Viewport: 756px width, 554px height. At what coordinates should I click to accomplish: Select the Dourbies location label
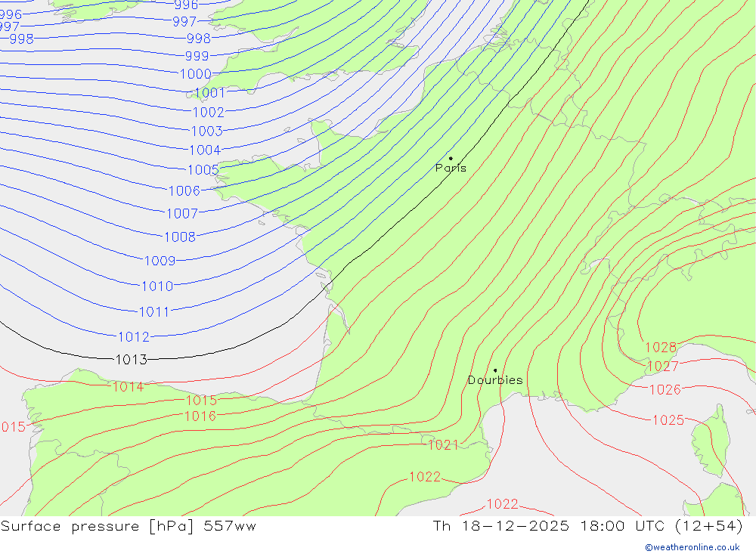495,380
